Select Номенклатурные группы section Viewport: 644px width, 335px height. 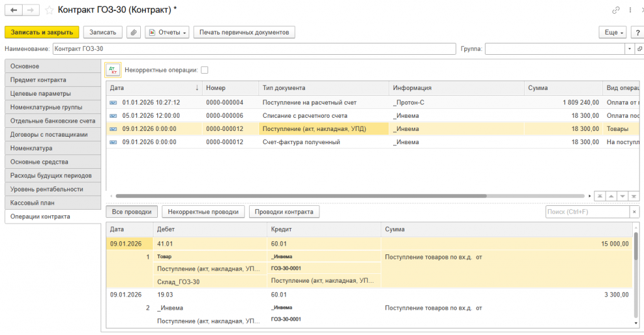coord(53,107)
